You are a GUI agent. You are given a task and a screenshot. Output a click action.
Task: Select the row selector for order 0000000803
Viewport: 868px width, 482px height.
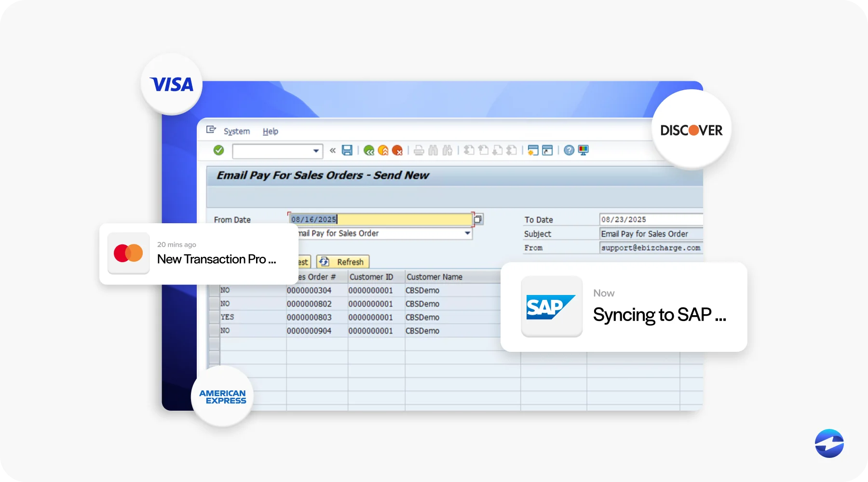[214, 317]
